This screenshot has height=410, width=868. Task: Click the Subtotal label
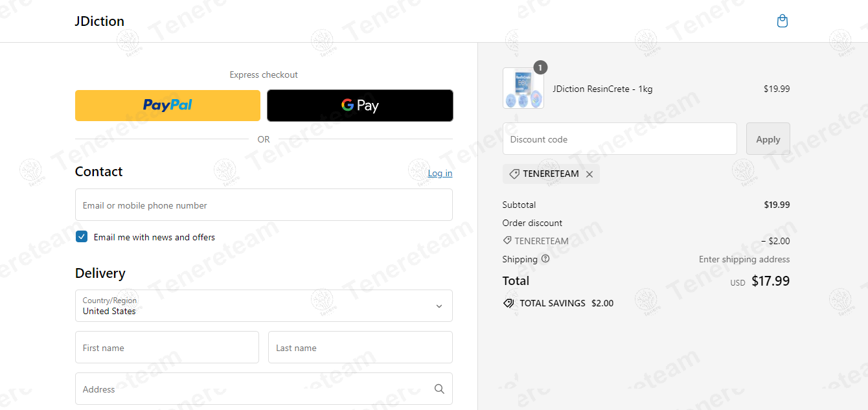[520, 205]
